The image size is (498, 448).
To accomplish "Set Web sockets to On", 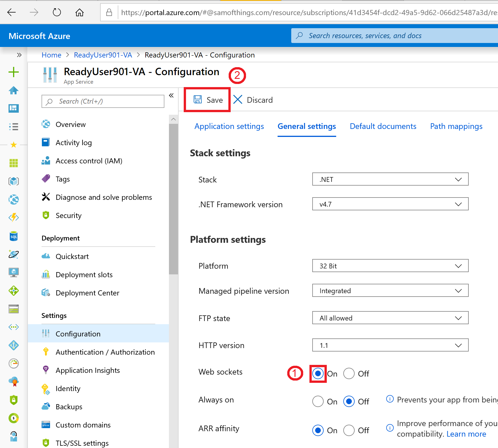I will (318, 373).
